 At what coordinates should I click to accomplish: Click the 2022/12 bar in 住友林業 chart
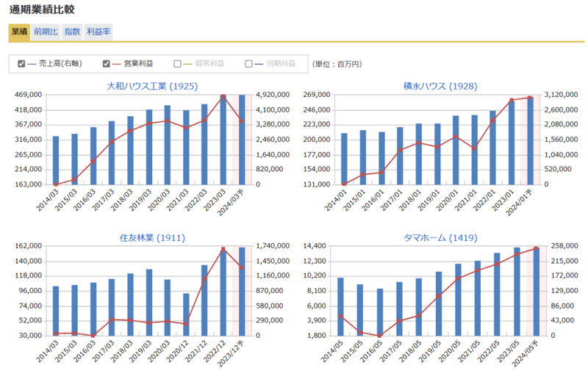[223, 292]
